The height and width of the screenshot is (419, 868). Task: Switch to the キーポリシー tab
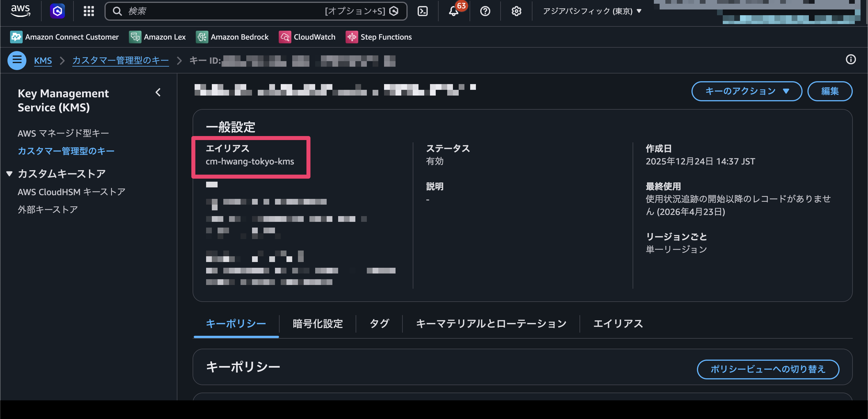coord(236,323)
